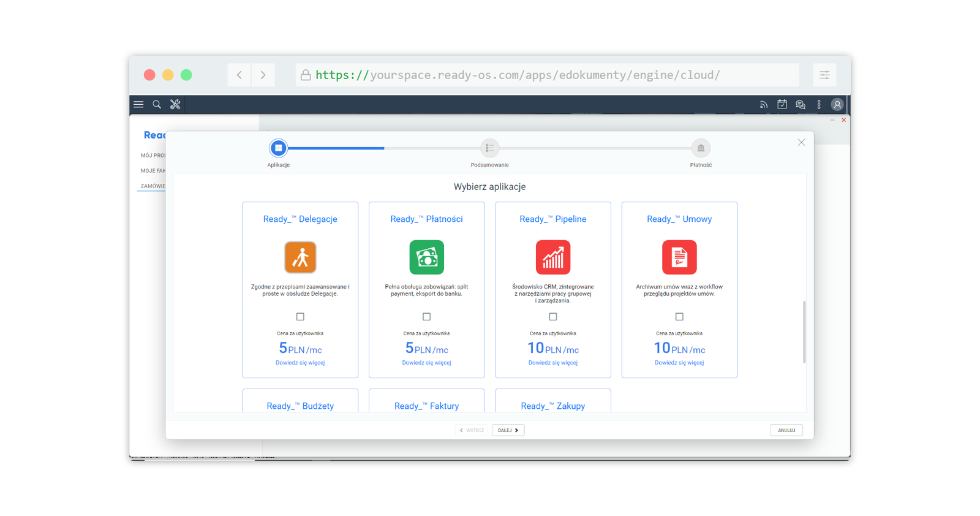This screenshot has width=980, height=516.
Task: Open the hamburger menu in the dark toolbar
Action: [138, 105]
